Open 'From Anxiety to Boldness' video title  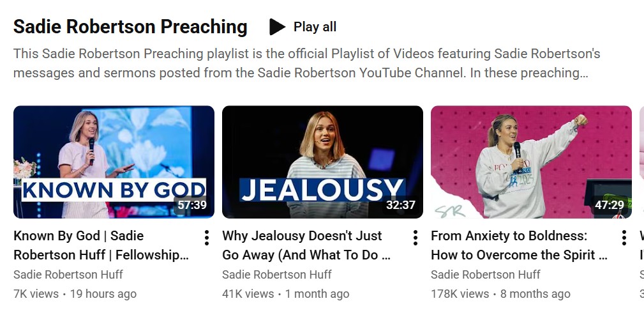click(518, 245)
